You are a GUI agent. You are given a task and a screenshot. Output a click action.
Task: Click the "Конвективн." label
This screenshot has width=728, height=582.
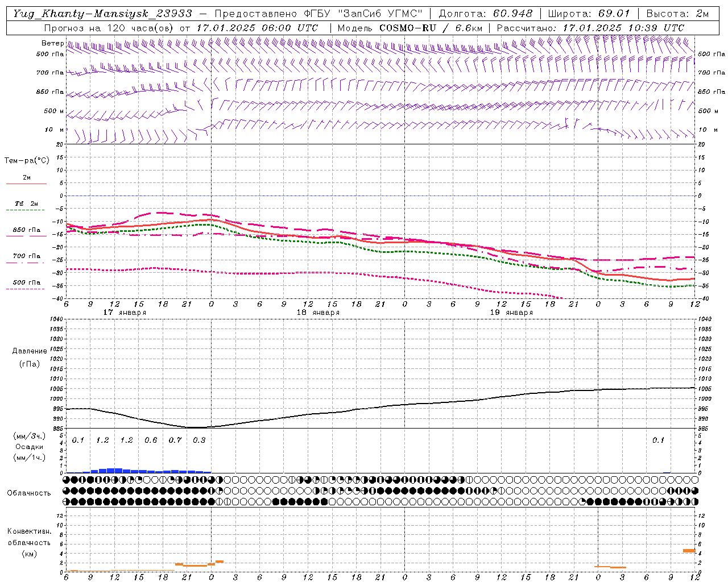coord(29,531)
